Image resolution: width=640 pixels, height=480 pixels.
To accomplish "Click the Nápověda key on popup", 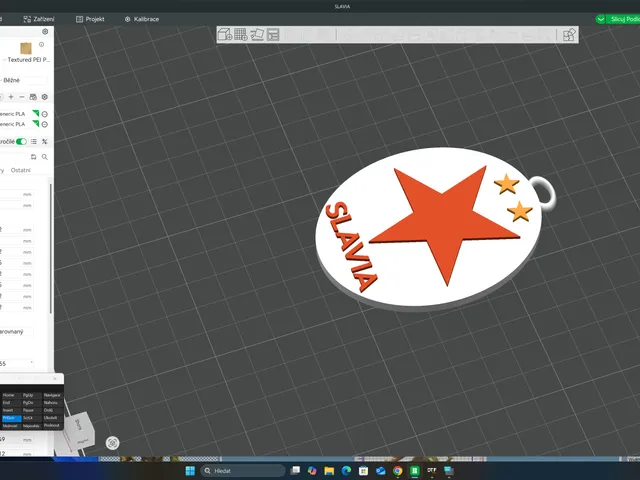I will coord(31,426).
